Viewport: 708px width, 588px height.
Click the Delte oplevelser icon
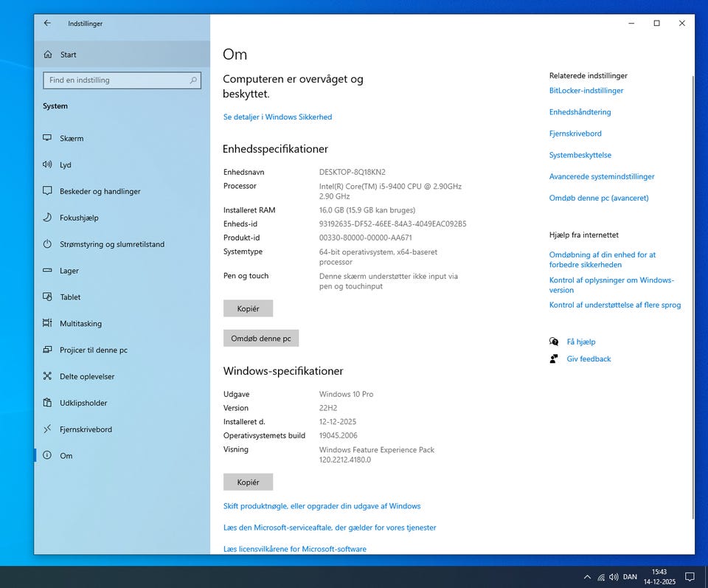pos(47,376)
